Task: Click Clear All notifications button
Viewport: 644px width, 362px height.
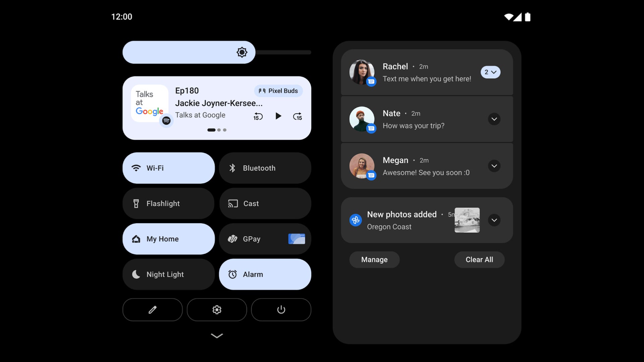Action: [x=479, y=259]
